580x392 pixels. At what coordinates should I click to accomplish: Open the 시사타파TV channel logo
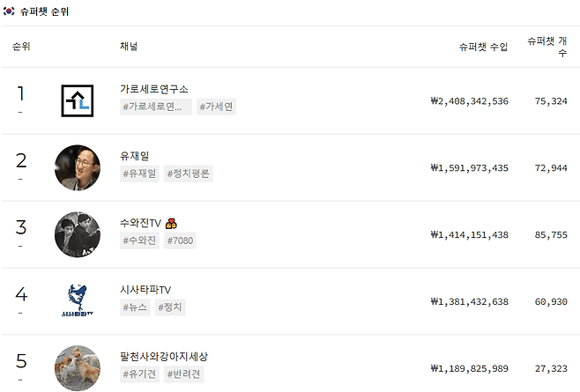pyautogui.click(x=77, y=301)
